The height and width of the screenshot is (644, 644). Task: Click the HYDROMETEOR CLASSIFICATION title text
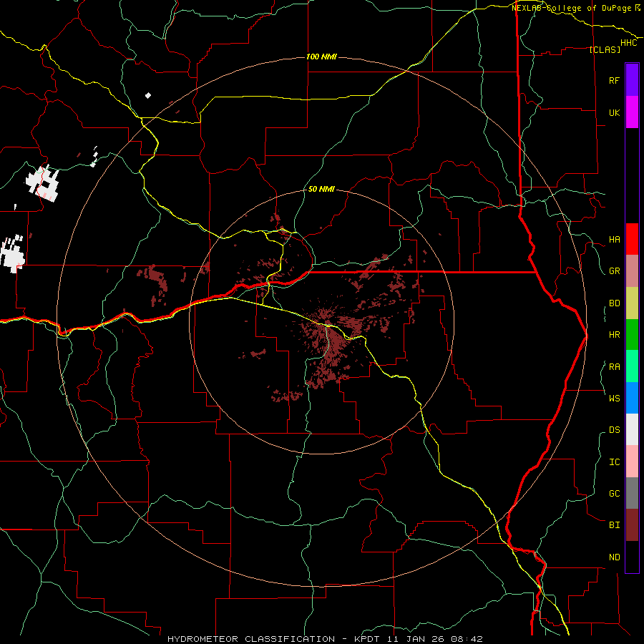pos(251,639)
